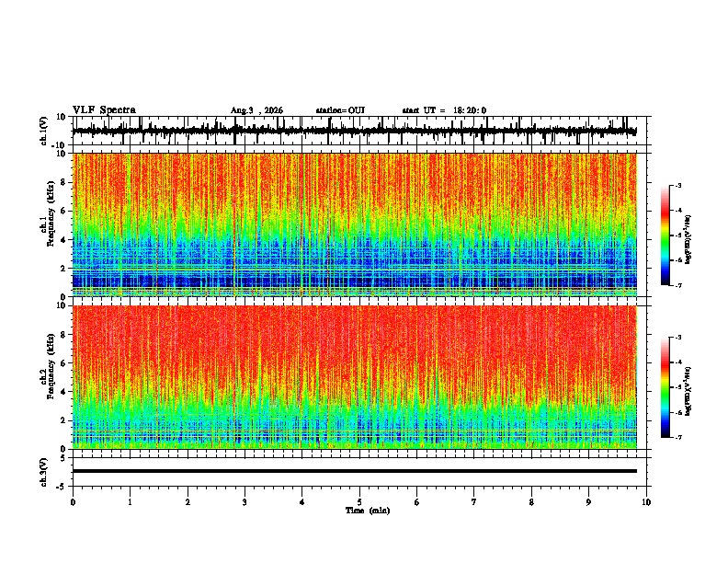Click the time axis tick label 8
The image size is (728, 563).
531,502
